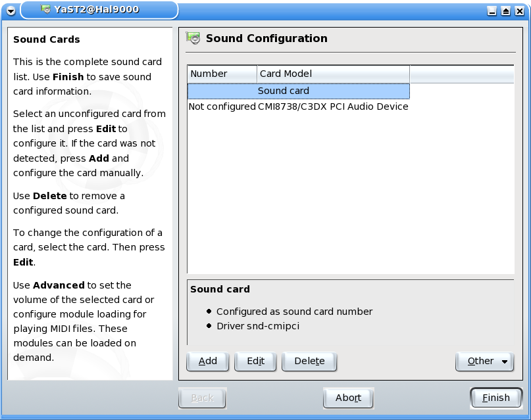The image size is (531, 420).
Task: Select the highlighted Sound card row
Action: tap(298, 91)
